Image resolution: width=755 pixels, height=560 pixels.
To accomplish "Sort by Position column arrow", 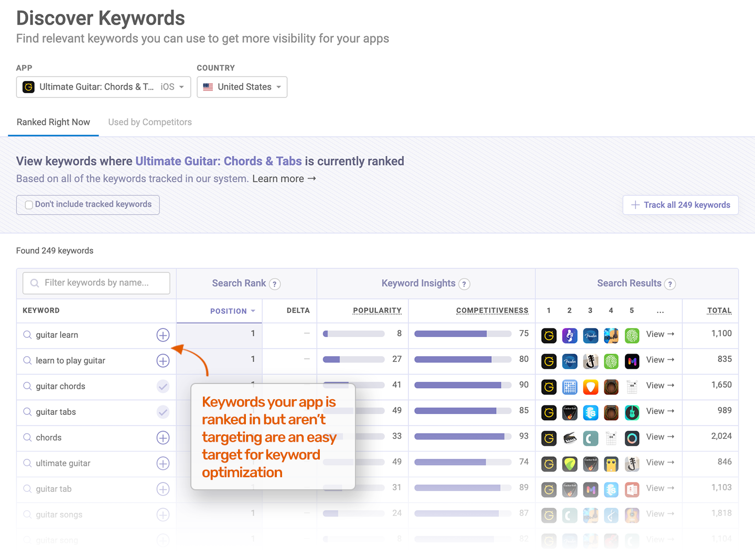I will (x=253, y=311).
